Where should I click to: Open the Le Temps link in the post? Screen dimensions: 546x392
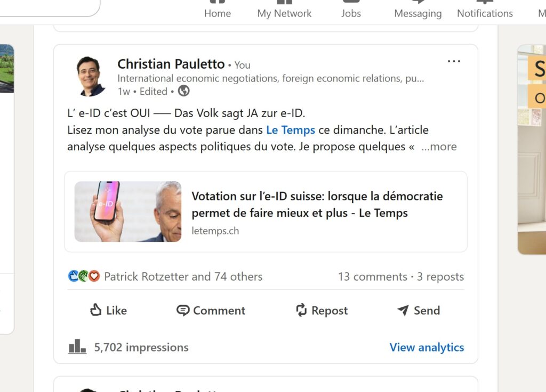[x=290, y=129]
